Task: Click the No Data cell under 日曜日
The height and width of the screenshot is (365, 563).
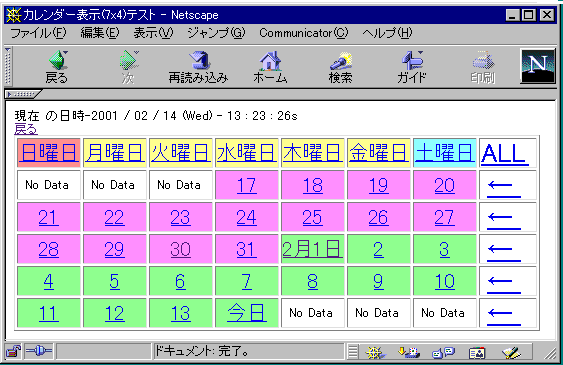Action: click(48, 185)
